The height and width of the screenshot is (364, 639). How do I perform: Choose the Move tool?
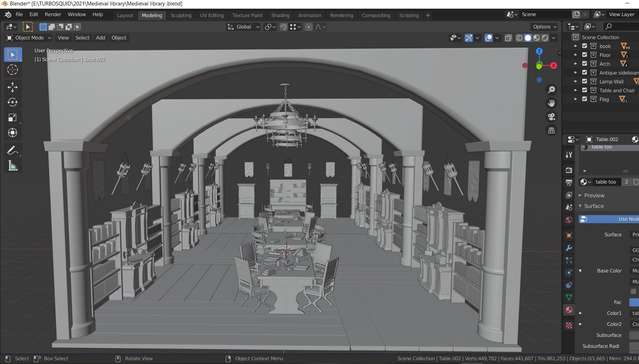13,87
